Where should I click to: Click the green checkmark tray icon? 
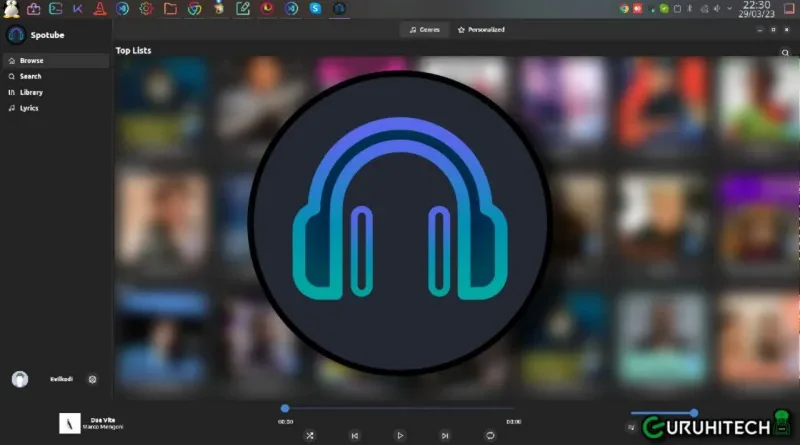point(664,9)
